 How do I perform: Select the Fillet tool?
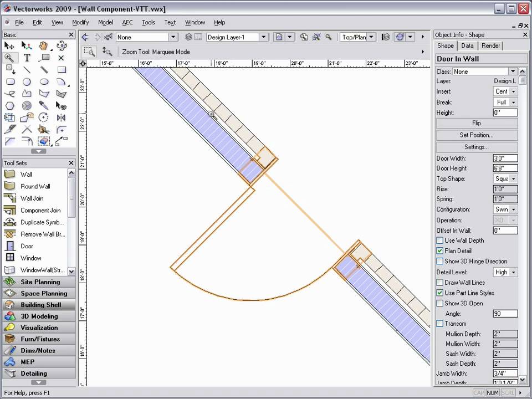pos(61,130)
